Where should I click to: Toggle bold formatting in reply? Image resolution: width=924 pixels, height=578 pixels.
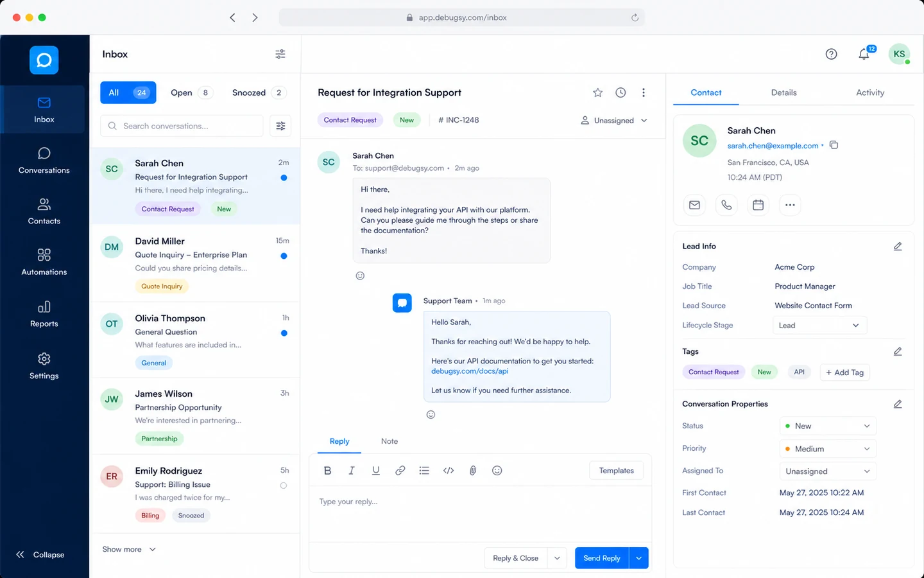(327, 471)
